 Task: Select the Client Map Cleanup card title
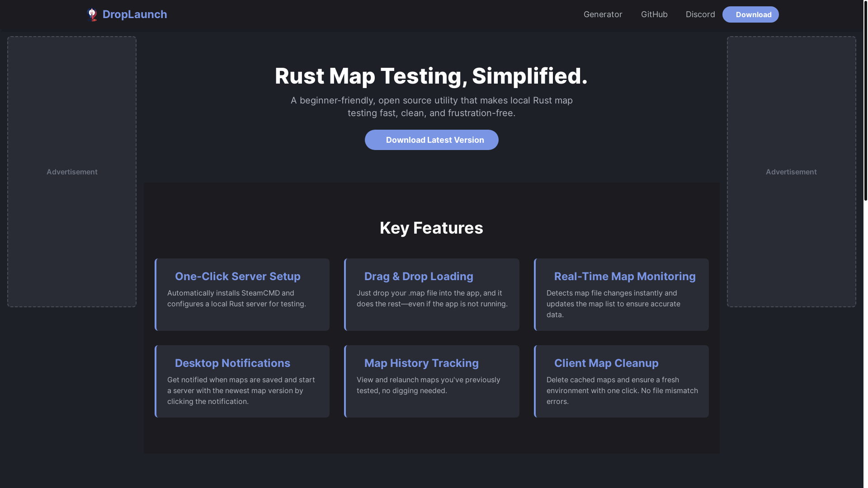pyautogui.click(x=606, y=363)
